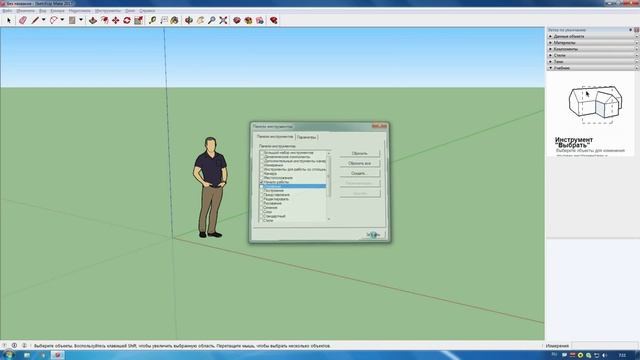Image resolution: width=640 pixels, height=360 pixels.
Task: Expand the Компоненты tray panel
Action: point(593,49)
